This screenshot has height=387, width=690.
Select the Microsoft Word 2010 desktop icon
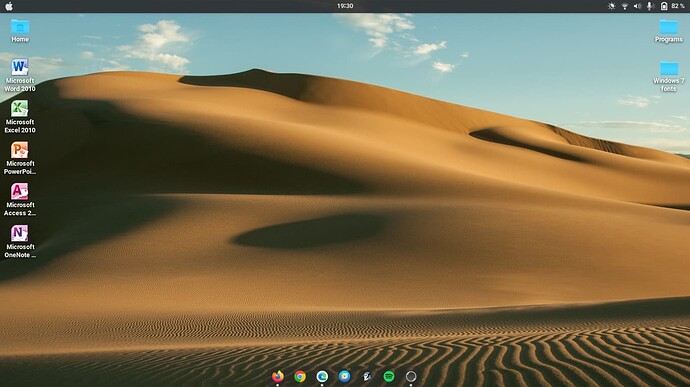pos(20,75)
